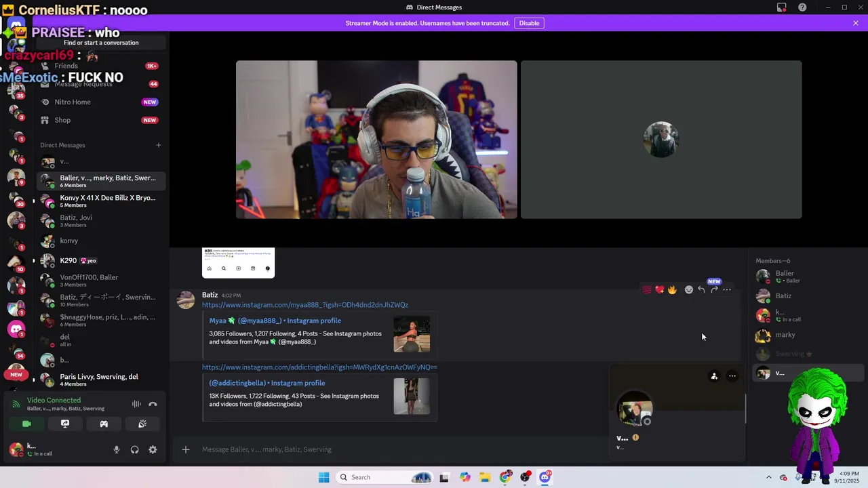
Task: Open Message Requests
Action: point(100,84)
